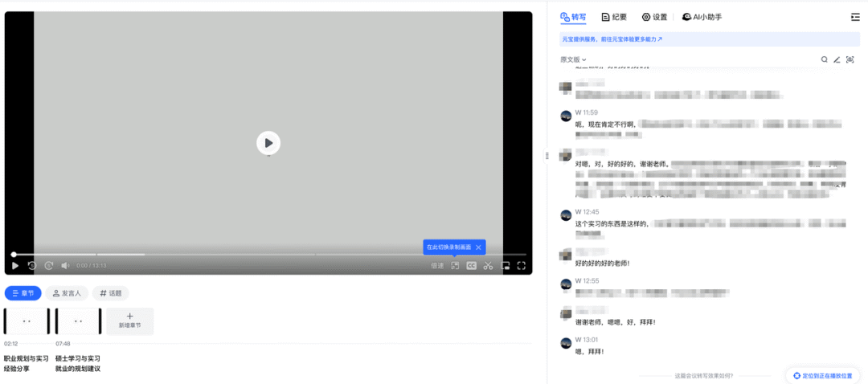The width and height of the screenshot is (868, 384).
Task: Click transcript line 谢谢老师,嗯嗯,好,拜拜!
Action: click(616, 321)
